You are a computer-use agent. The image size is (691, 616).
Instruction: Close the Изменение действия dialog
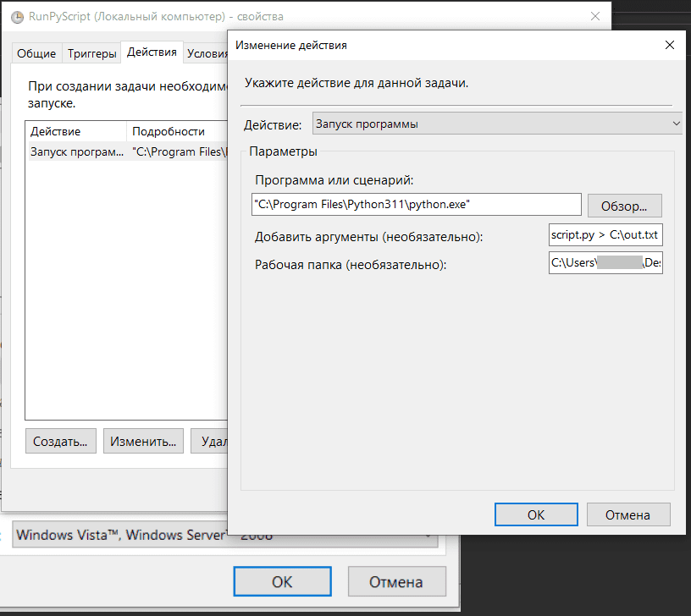(x=669, y=46)
